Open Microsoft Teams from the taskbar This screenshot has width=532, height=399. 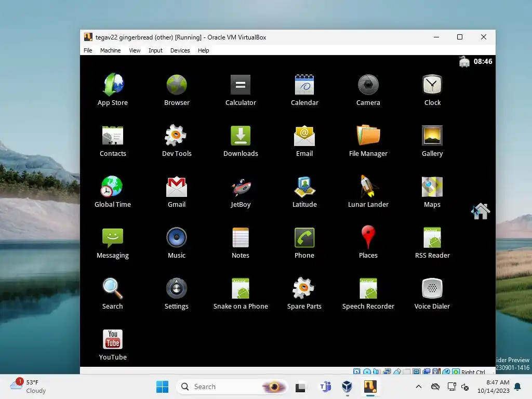pyautogui.click(x=325, y=387)
